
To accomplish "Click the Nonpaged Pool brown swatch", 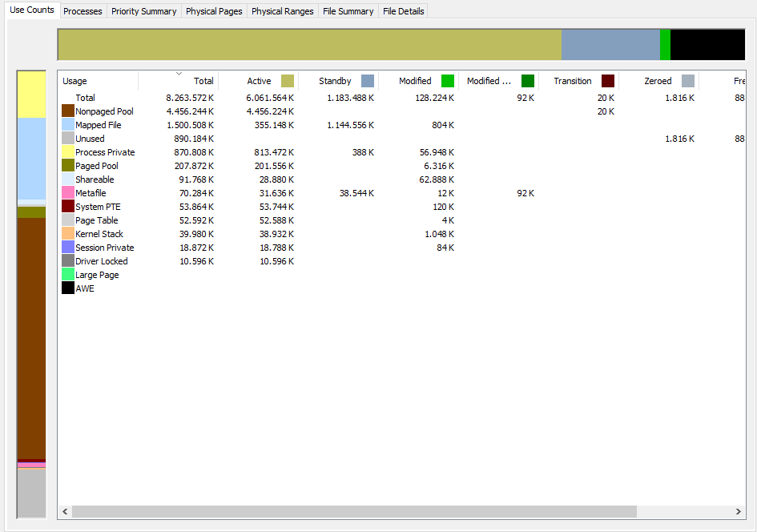I will (x=68, y=111).
